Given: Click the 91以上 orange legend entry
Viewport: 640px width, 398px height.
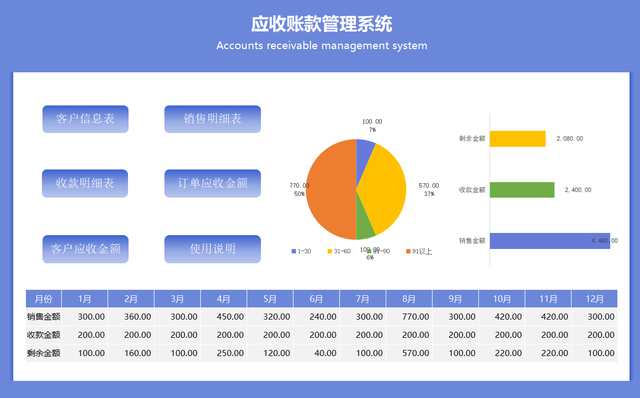Looking at the screenshot, I should point(419,251).
